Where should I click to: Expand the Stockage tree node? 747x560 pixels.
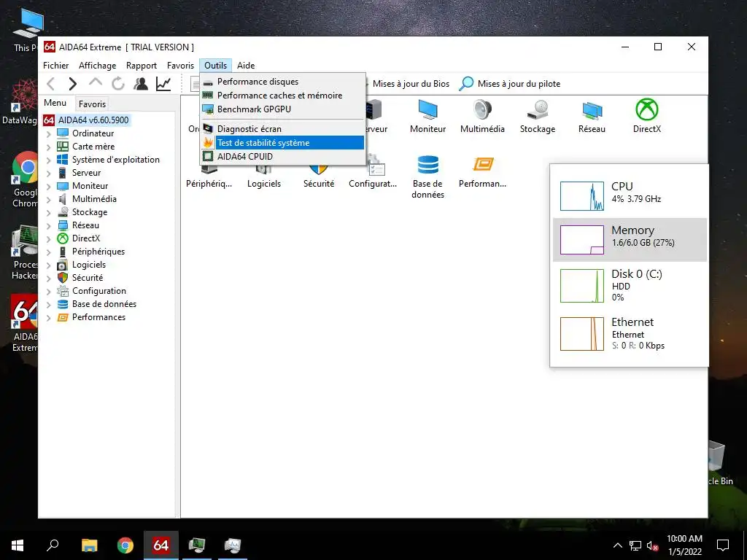49,213
